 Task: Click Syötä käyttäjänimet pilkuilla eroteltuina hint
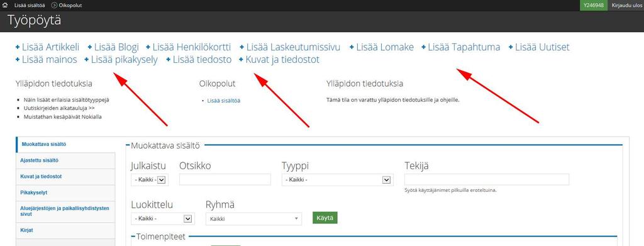(450, 190)
